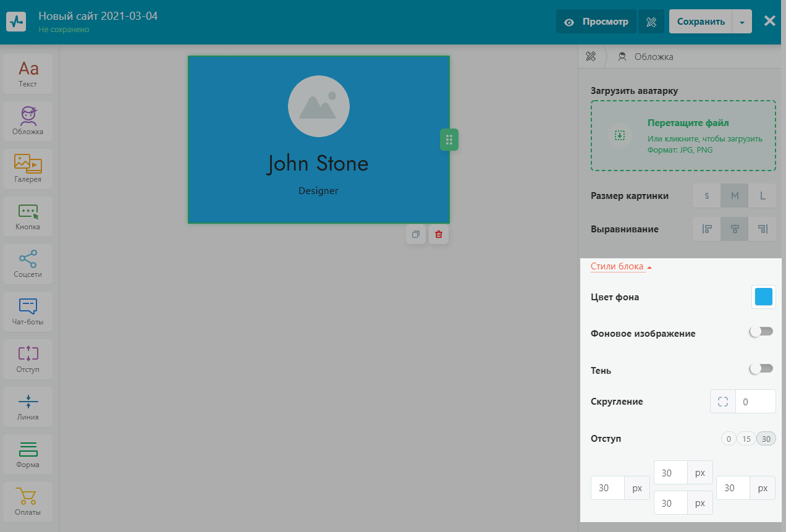Screen dimensions: 786x532
Task: Turn on the Тень shadow toggle
Action: pyautogui.click(x=761, y=369)
